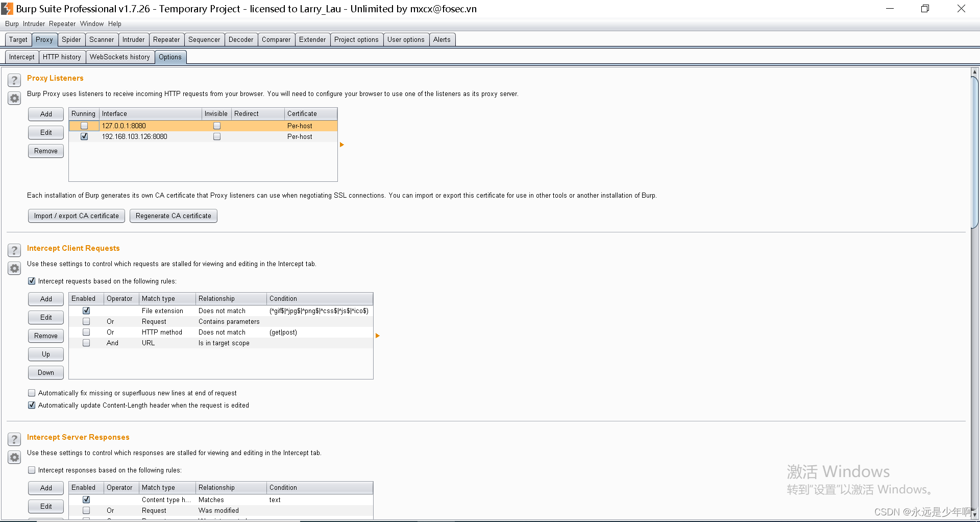This screenshot has width=980, height=522.
Task: Sort listeners by Interface column header
Action: click(151, 113)
